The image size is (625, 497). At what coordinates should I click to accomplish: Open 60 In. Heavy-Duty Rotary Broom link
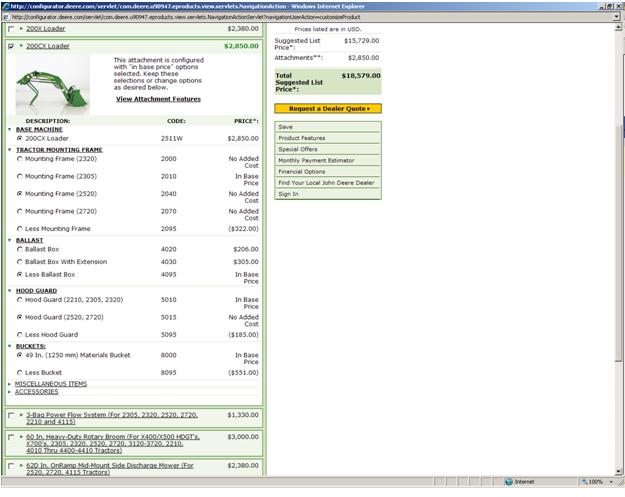[x=113, y=444]
